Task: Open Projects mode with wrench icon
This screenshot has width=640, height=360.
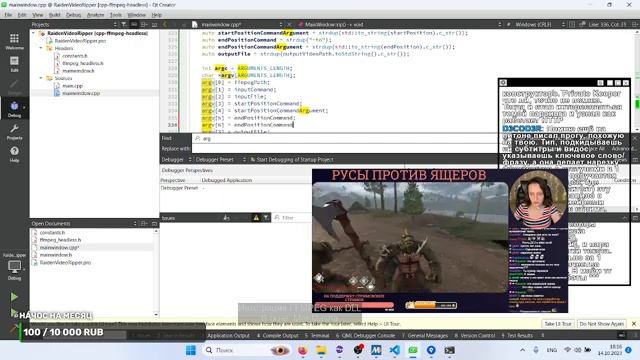Action: coord(14,132)
